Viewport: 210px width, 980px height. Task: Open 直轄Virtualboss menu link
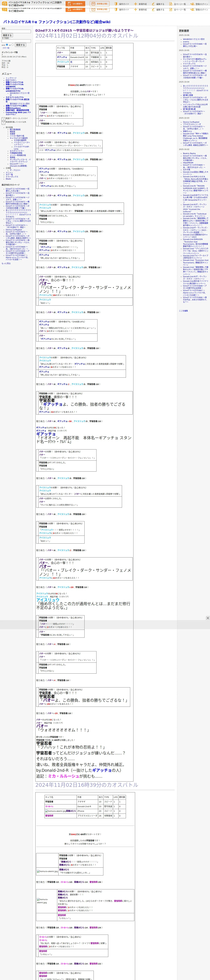click(13, 108)
